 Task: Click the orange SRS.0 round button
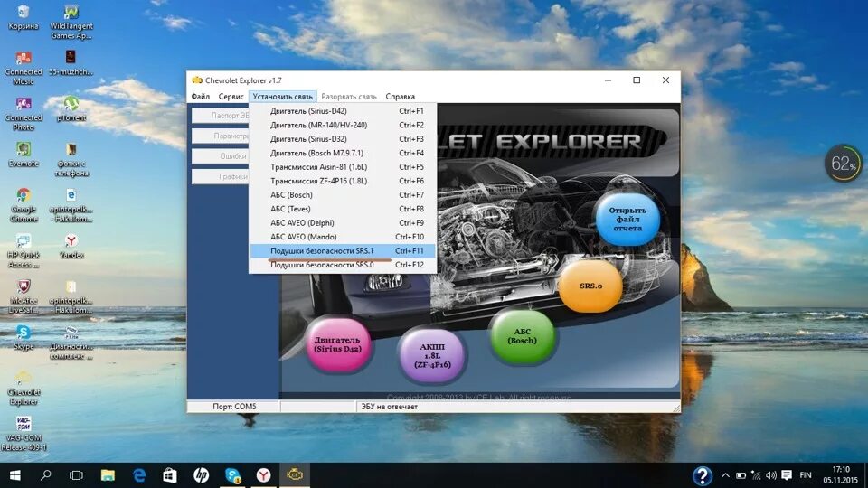pyautogui.click(x=590, y=286)
